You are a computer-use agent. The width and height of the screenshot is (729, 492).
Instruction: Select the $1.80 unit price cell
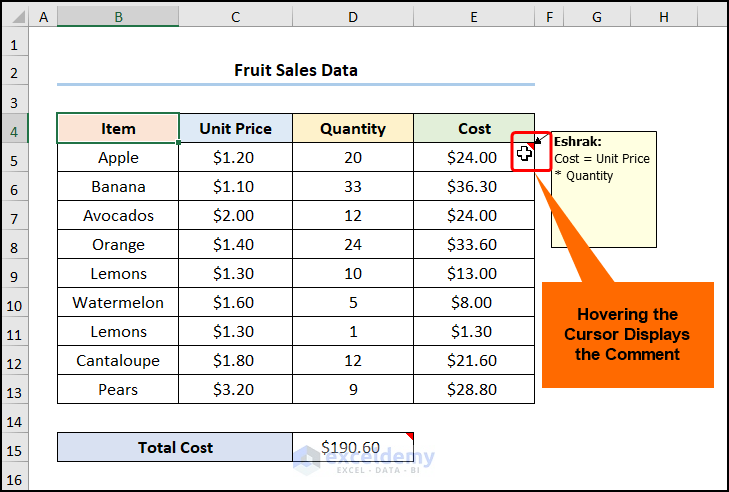(x=236, y=360)
